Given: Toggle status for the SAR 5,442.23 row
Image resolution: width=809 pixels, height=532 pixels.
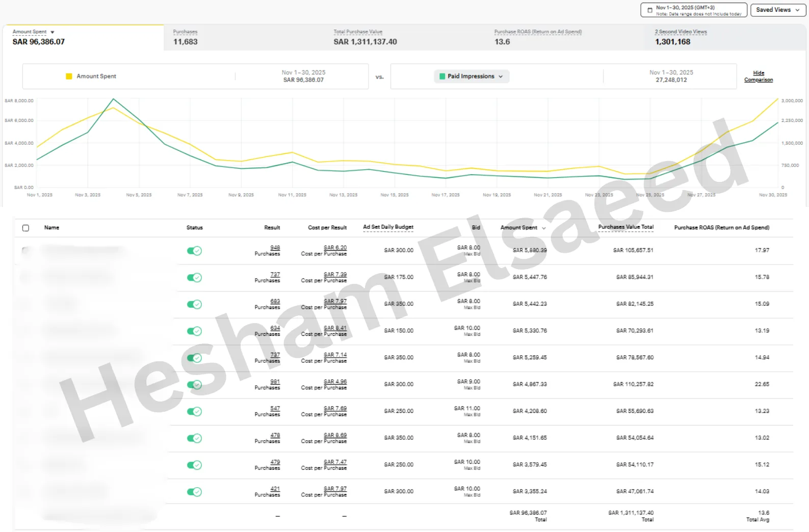Looking at the screenshot, I should pyautogui.click(x=194, y=304).
